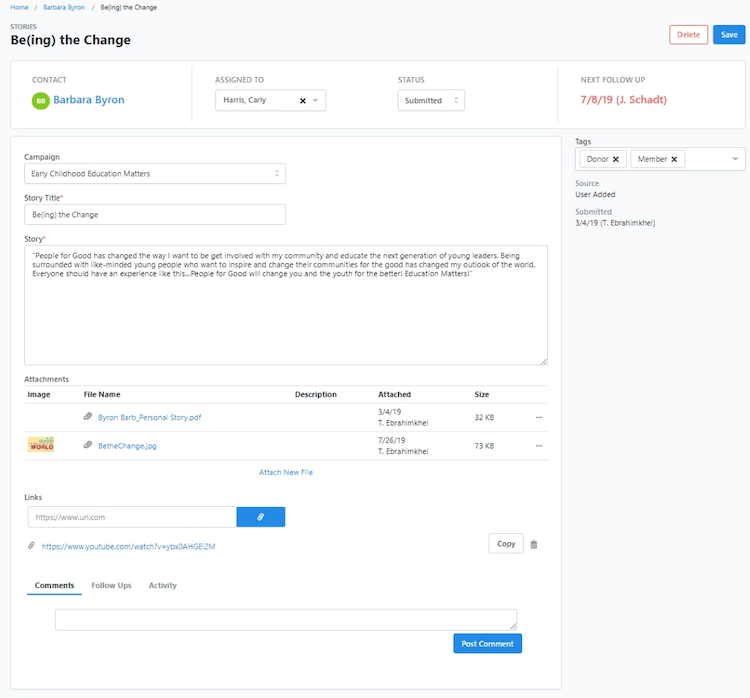Click the next follow up date 7/8/19
750x698 pixels.
tap(623, 100)
